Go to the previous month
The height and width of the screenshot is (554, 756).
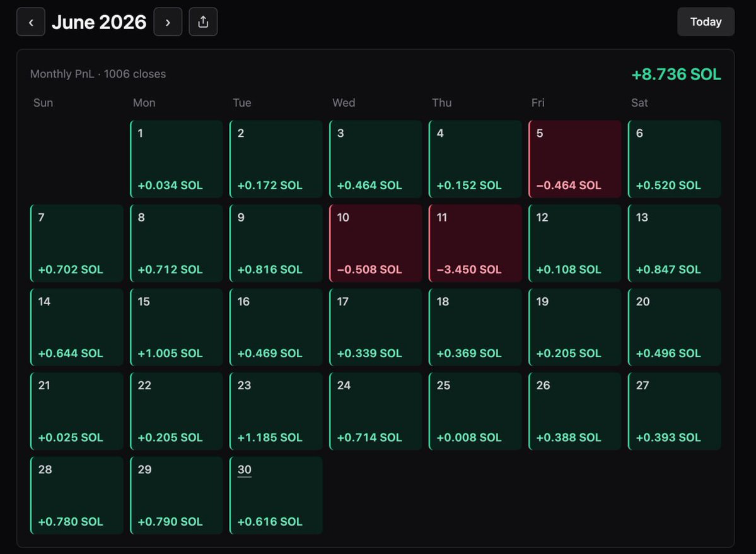[x=31, y=21]
